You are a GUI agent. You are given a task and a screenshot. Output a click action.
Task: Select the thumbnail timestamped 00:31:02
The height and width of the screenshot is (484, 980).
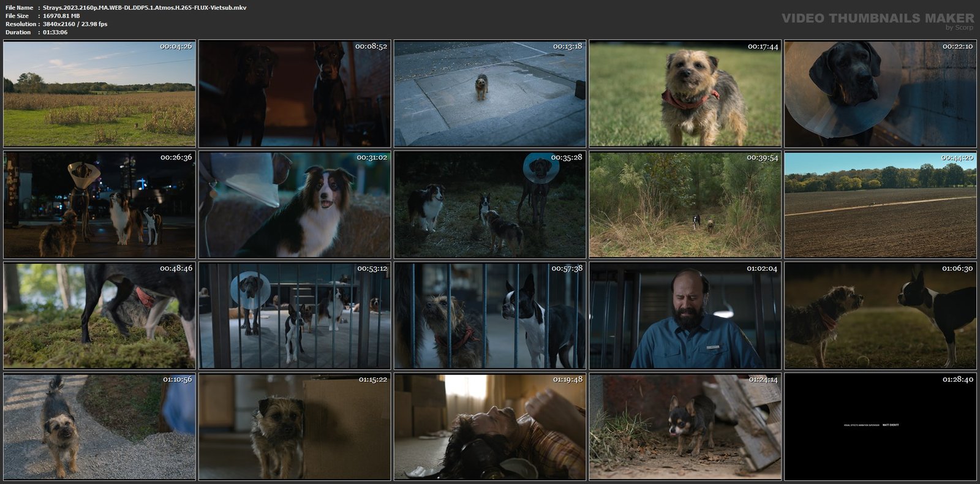tap(295, 205)
